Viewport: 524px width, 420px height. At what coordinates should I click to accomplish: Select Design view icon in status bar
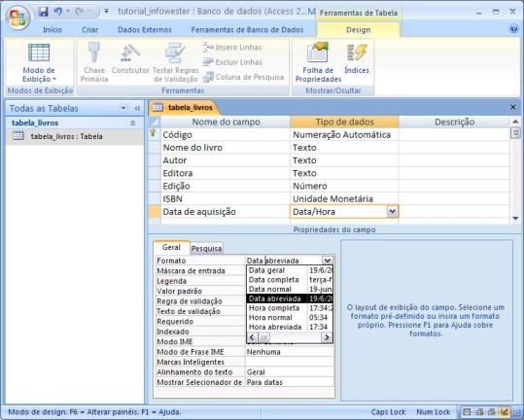[x=504, y=411]
